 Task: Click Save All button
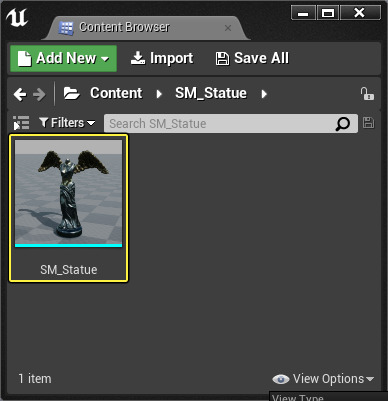pos(252,58)
